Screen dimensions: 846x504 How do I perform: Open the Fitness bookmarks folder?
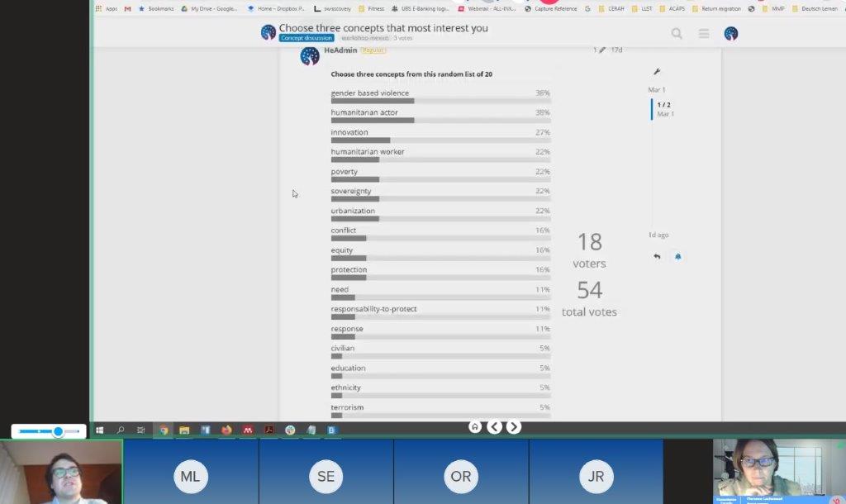[371, 8]
